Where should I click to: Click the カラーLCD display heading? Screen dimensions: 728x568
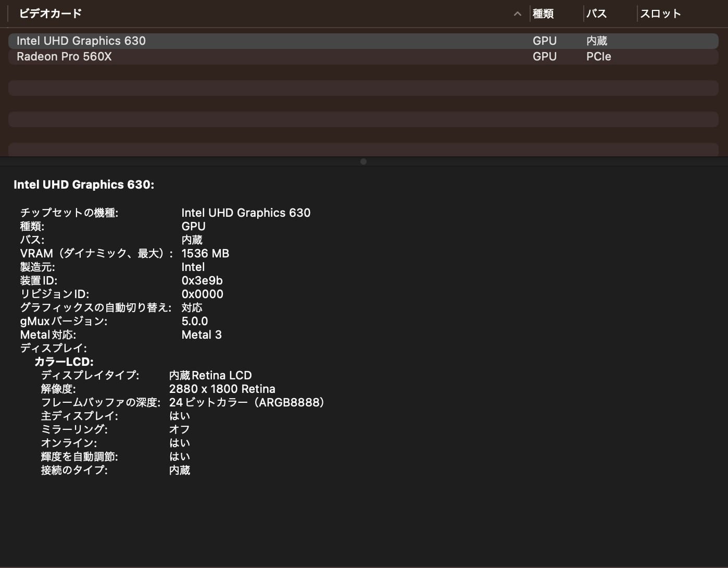(x=64, y=362)
